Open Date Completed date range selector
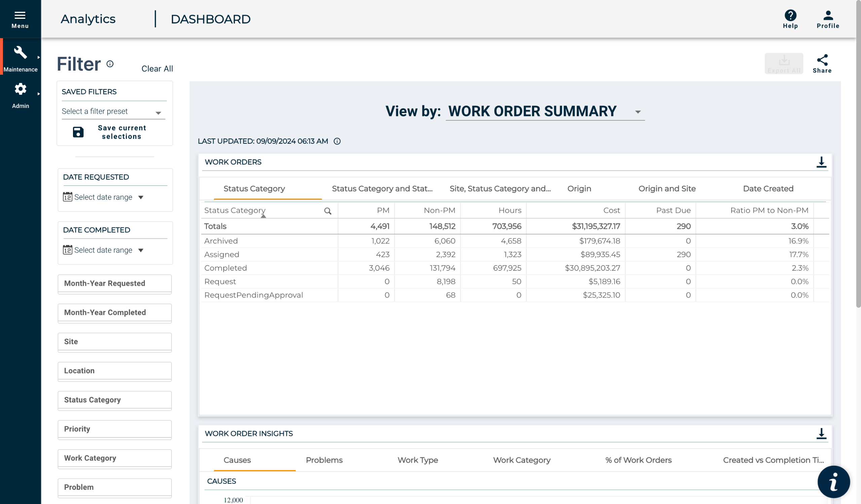 click(103, 250)
